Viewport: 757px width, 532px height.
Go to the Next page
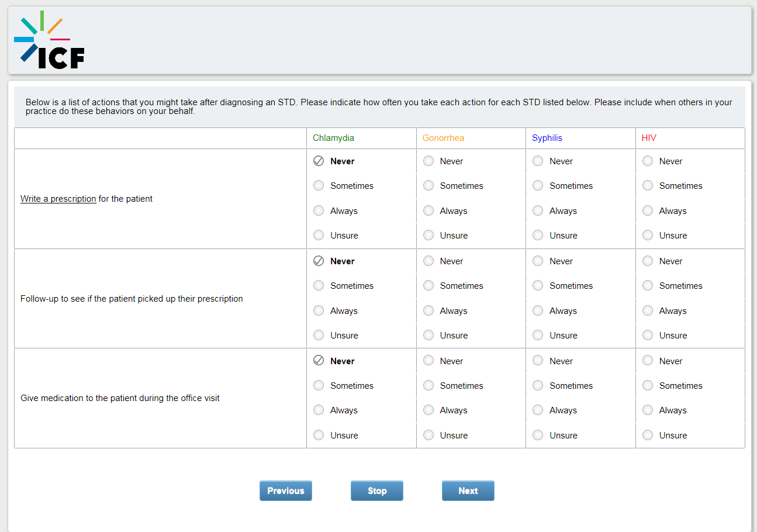pos(468,491)
